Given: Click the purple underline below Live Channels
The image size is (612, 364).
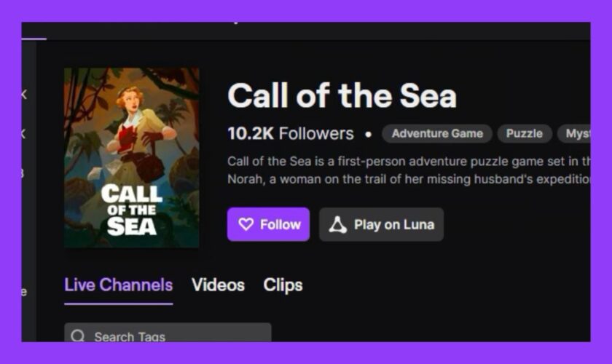Looking at the screenshot, I should click(x=118, y=304).
